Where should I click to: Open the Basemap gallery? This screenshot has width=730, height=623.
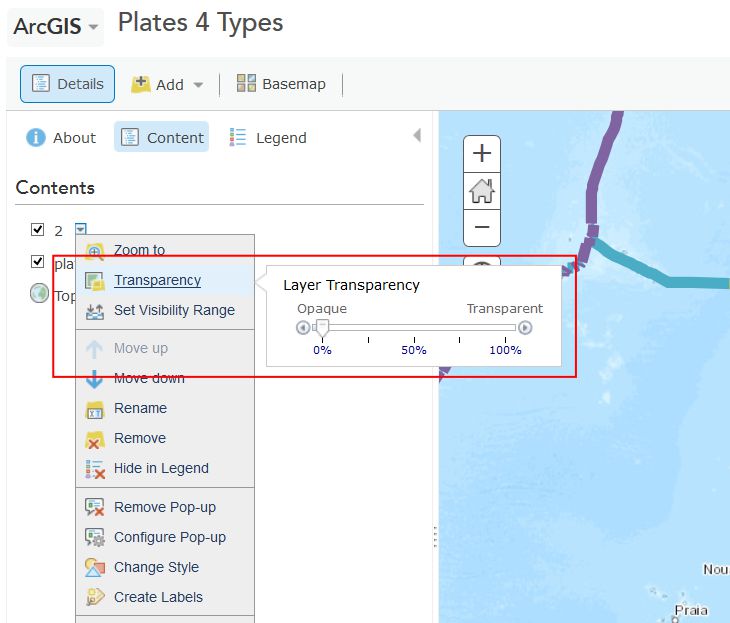point(281,84)
